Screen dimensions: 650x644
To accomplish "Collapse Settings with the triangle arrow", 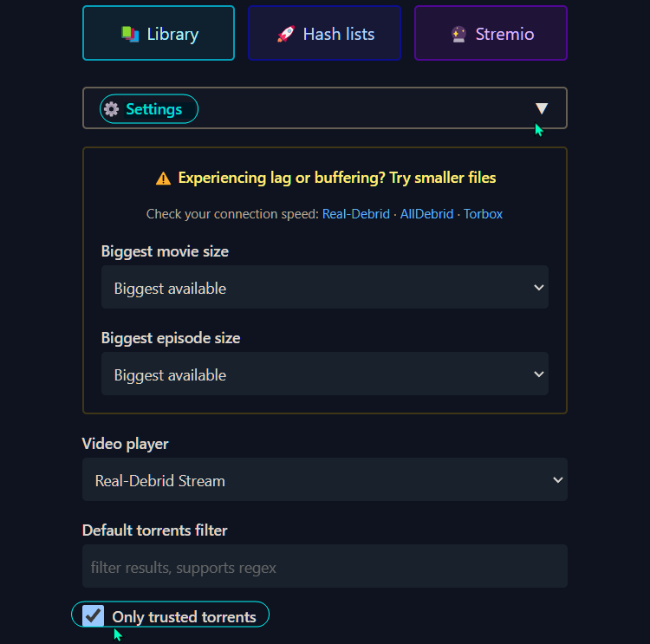I will (x=542, y=108).
